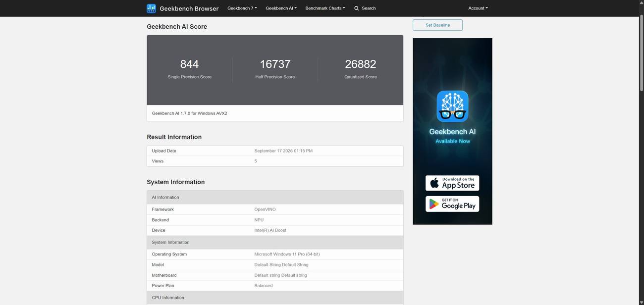Open the Download on the App Store badge
The width and height of the screenshot is (644, 305).
452,183
